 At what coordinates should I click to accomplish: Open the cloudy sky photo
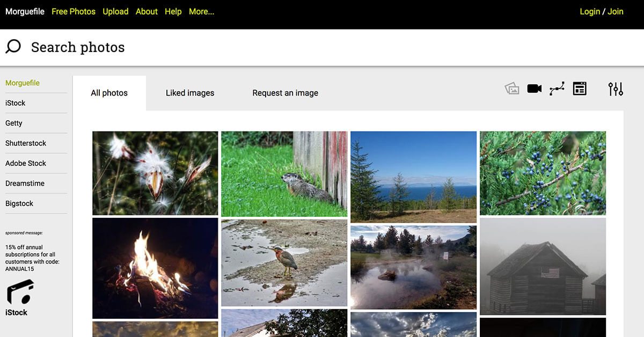click(413, 325)
